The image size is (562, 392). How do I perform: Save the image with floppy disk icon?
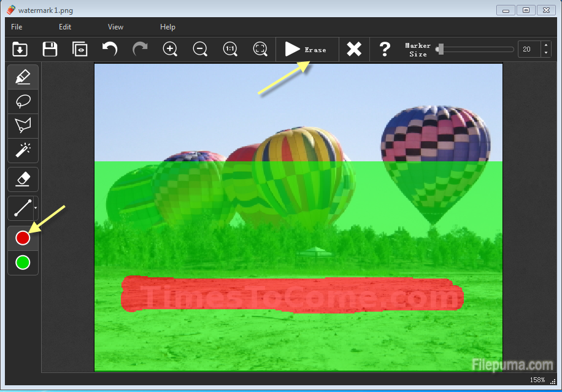click(x=50, y=50)
